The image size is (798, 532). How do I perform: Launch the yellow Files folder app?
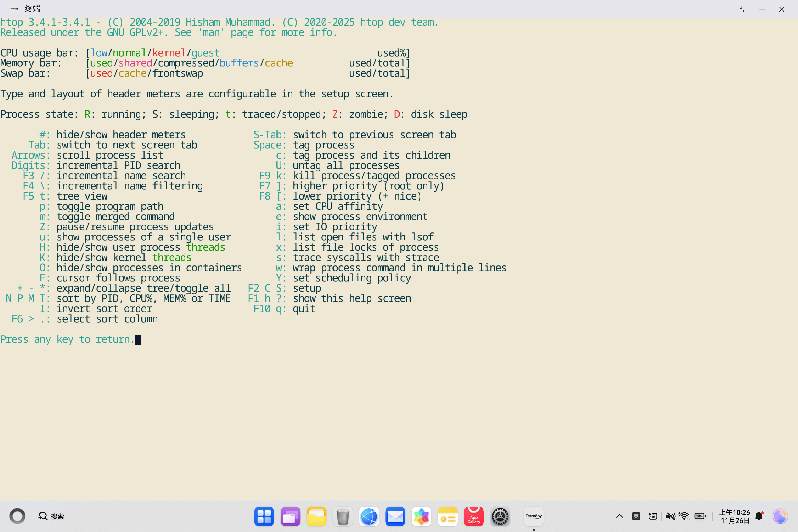pyautogui.click(x=316, y=516)
